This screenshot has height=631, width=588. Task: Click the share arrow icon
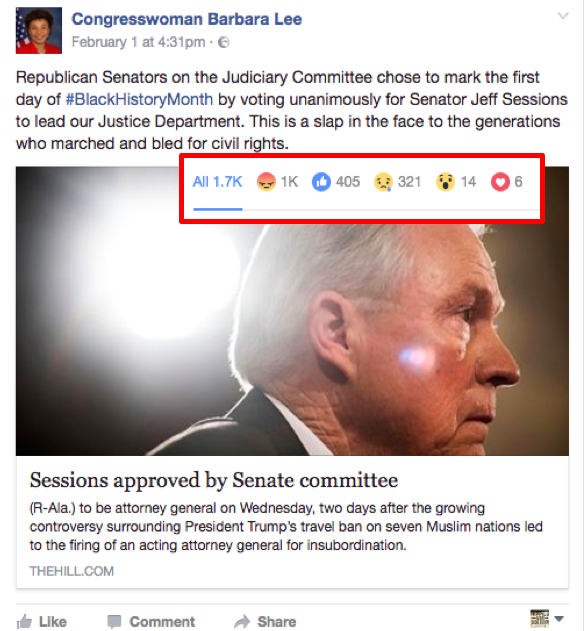(x=242, y=621)
